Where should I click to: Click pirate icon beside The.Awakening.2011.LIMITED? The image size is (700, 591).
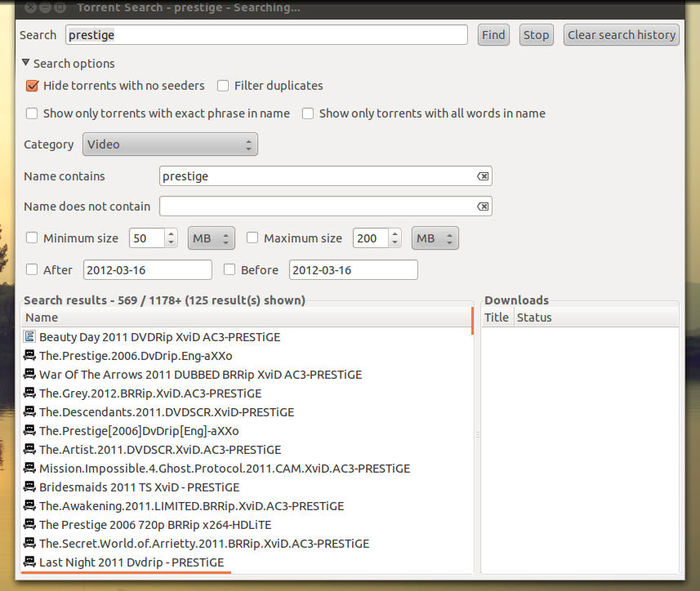(x=29, y=505)
